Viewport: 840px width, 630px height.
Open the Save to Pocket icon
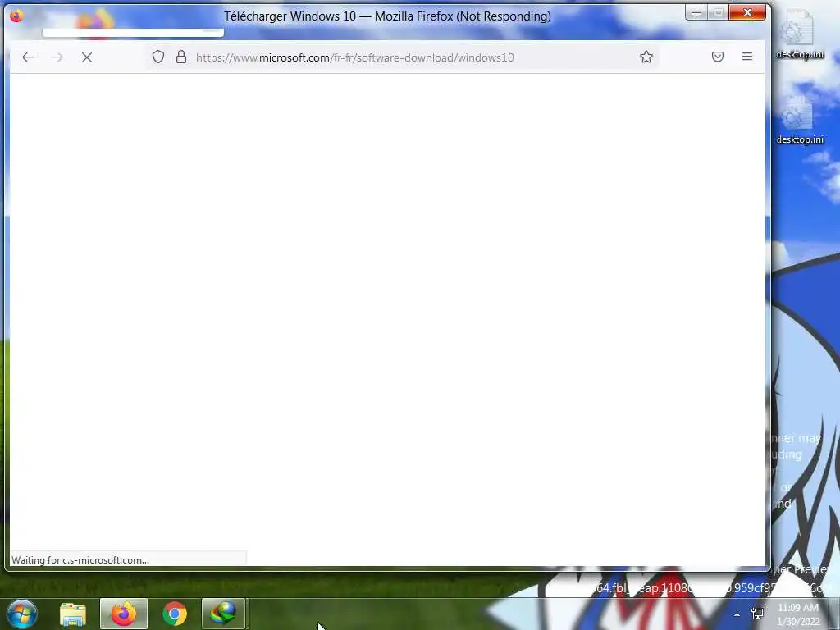717,57
